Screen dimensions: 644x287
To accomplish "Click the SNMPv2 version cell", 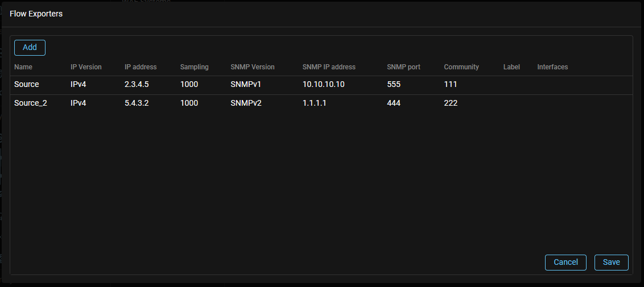I will point(246,103).
